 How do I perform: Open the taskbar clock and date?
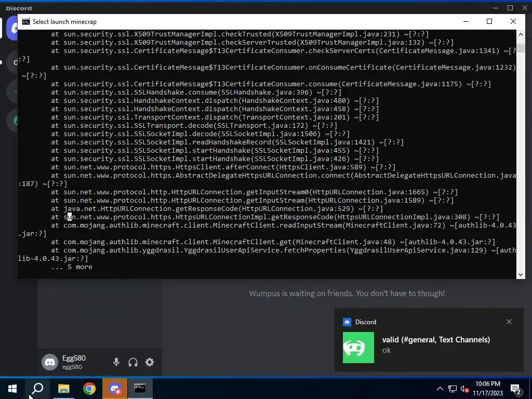487,389
